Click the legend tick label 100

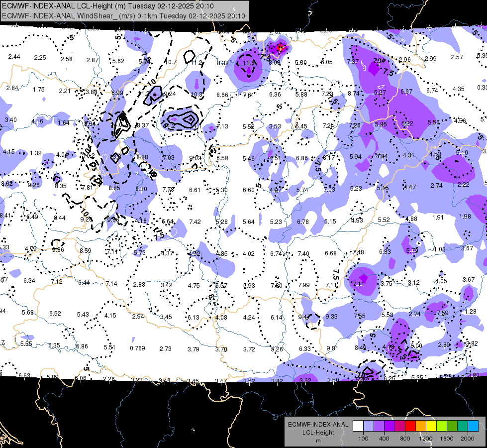[x=363, y=439]
